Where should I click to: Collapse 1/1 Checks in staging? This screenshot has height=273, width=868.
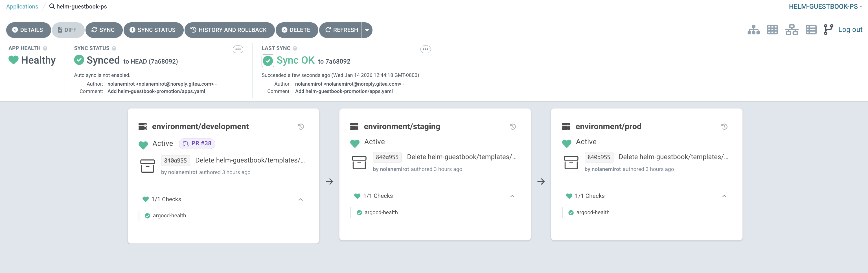[x=512, y=196]
